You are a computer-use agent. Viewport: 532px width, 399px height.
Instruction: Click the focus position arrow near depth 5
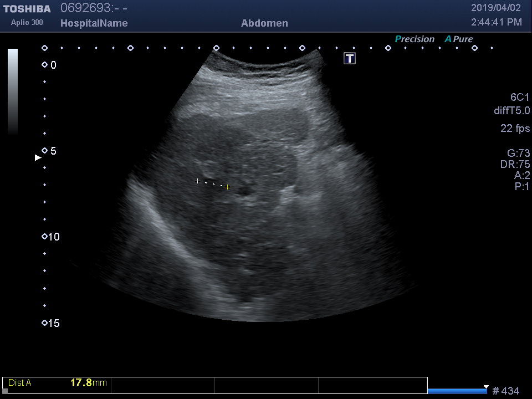[38, 157]
